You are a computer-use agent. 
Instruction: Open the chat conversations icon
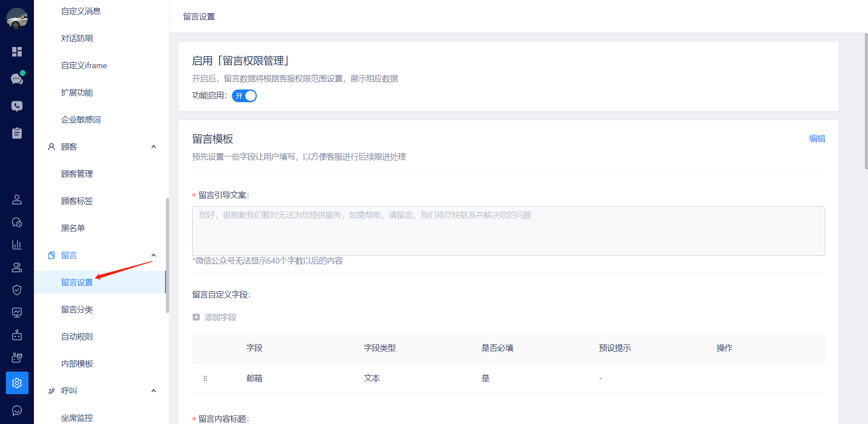17,79
